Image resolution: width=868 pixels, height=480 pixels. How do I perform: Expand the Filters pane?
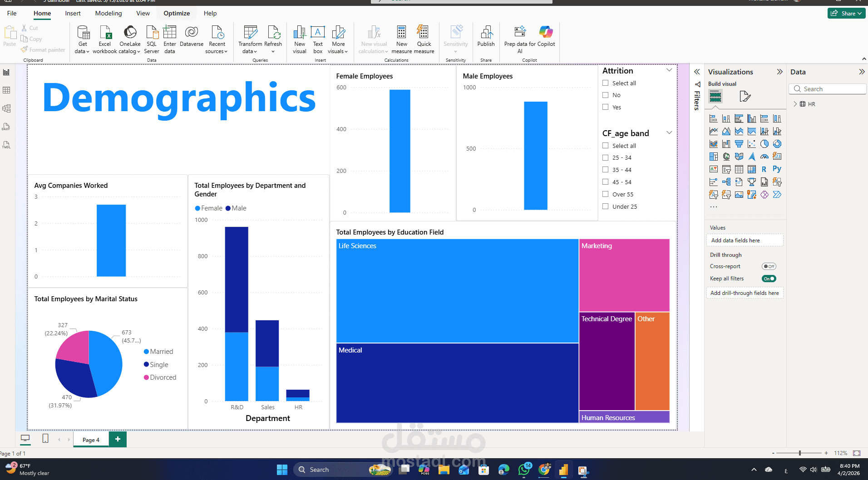[x=697, y=72]
